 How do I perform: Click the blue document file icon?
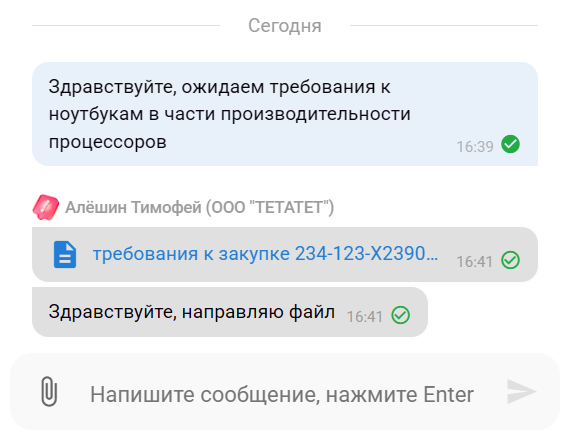click(65, 255)
